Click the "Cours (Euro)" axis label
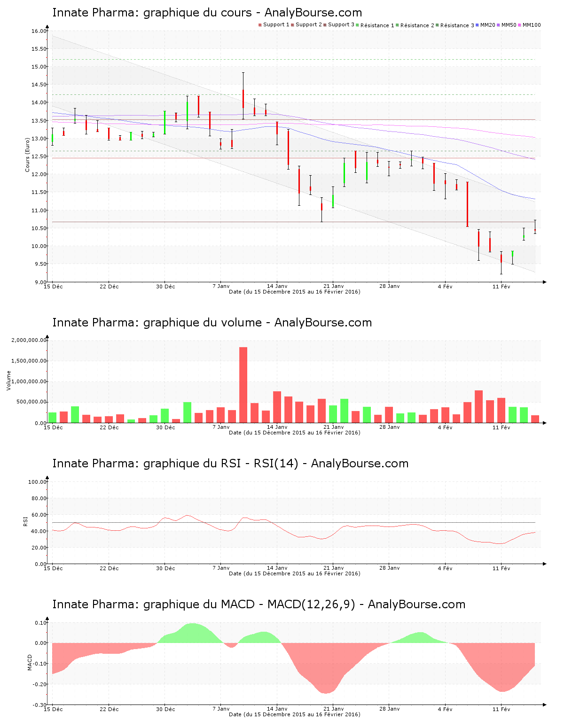Viewport: 564px width, 728px height. [27, 155]
